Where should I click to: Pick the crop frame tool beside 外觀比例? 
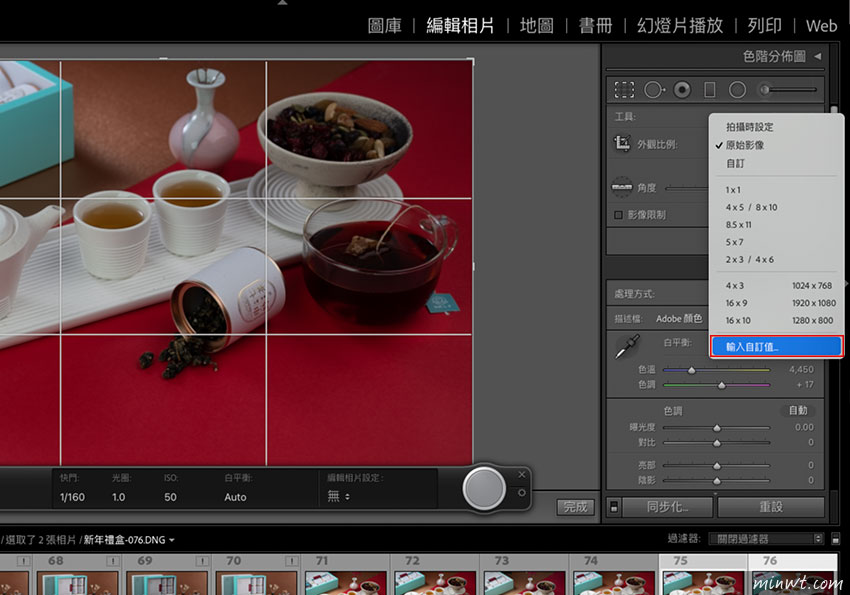(622, 144)
